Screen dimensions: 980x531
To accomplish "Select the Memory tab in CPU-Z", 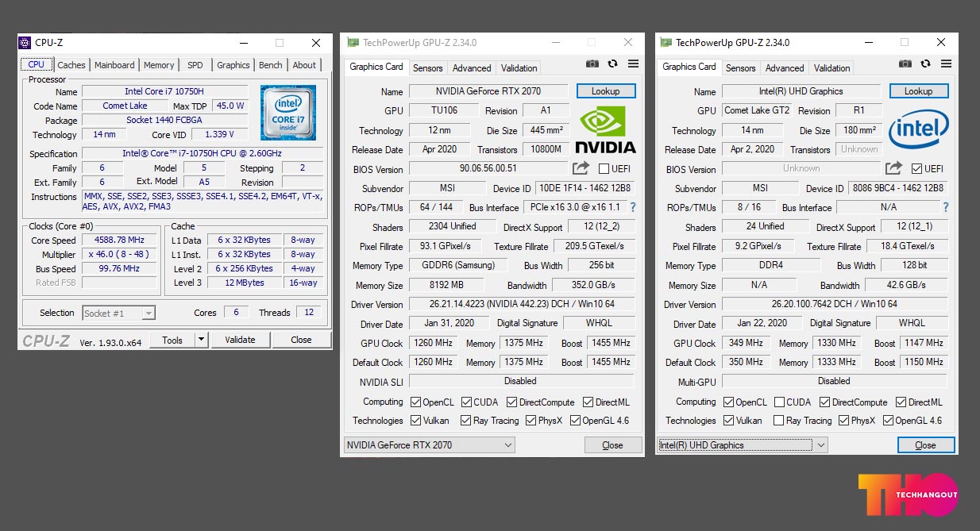I will (x=159, y=65).
